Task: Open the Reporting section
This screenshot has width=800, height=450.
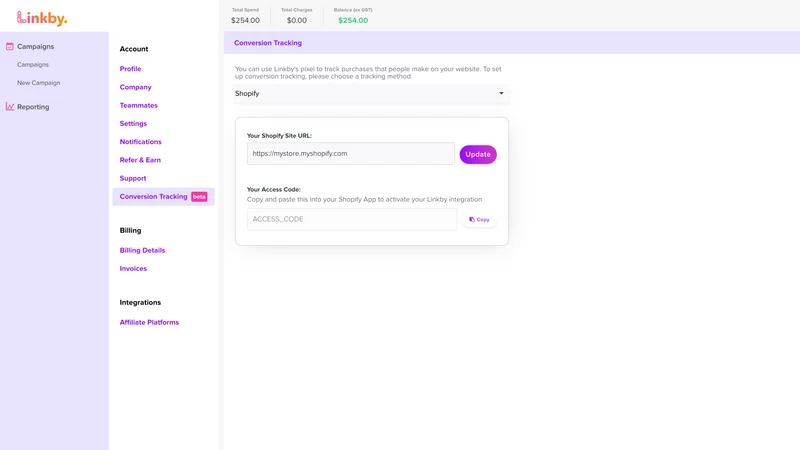Action: 33,107
